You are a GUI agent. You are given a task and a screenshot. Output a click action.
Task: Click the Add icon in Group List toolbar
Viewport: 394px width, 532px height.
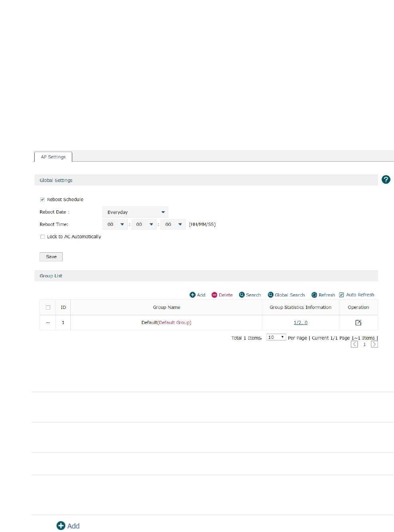(192, 295)
